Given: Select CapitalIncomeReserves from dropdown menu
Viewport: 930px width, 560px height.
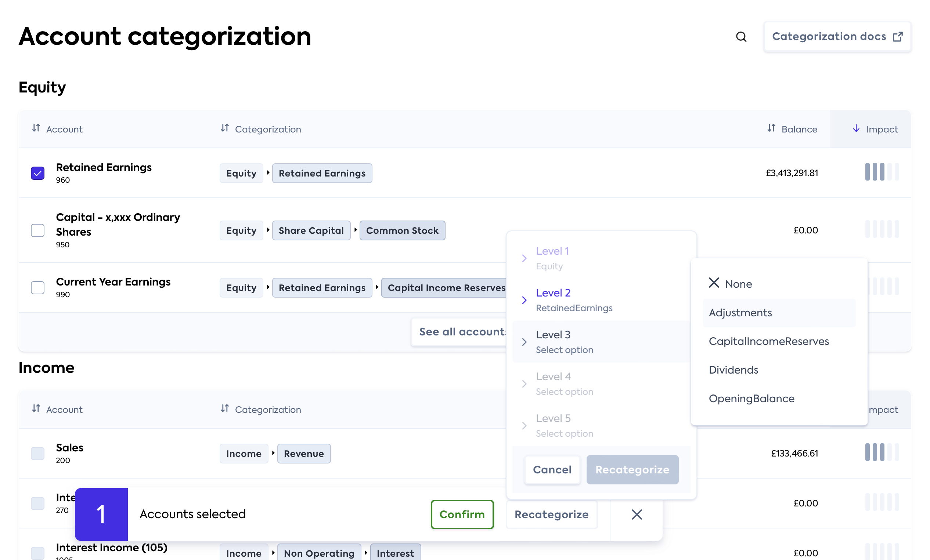Looking at the screenshot, I should pyautogui.click(x=769, y=341).
